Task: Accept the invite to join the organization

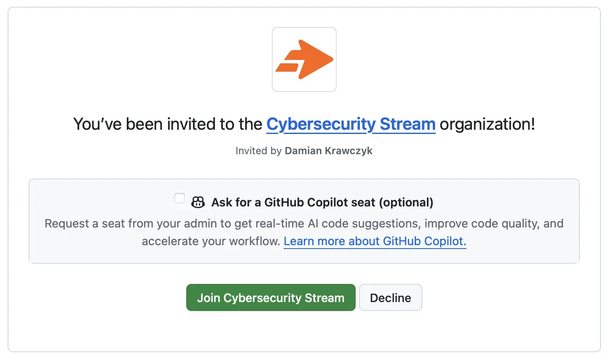Action: pos(271,297)
